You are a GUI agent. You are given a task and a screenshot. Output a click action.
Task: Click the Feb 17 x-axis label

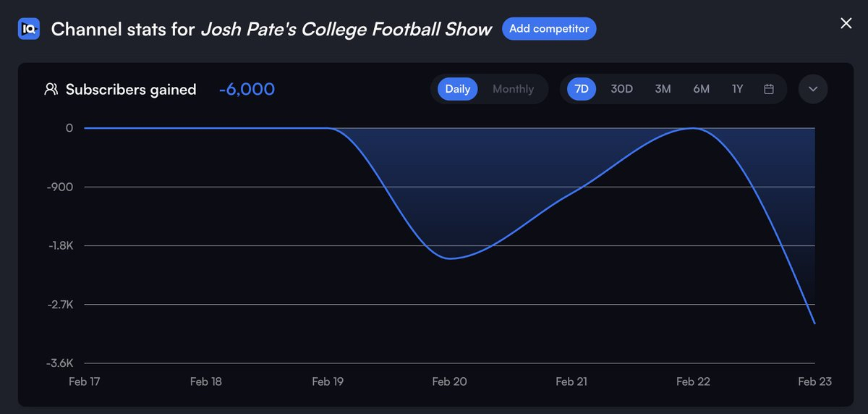84,381
